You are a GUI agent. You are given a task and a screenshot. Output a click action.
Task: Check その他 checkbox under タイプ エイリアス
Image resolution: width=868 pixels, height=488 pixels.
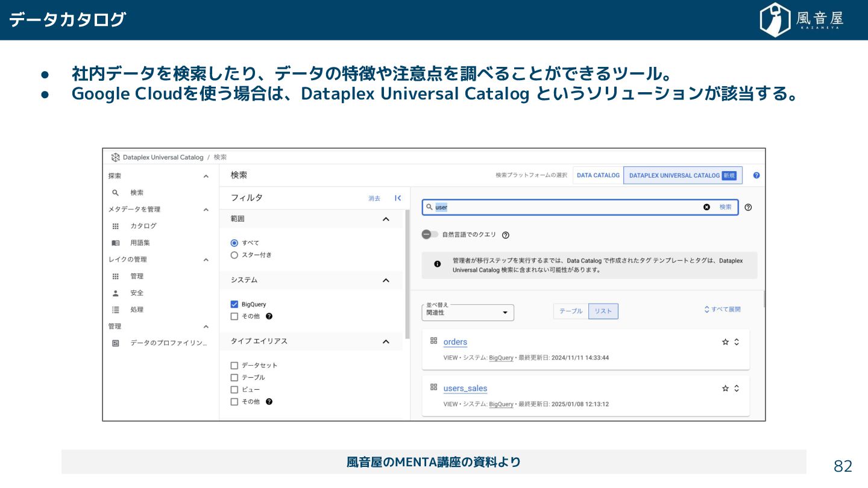pyautogui.click(x=234, y=402)
